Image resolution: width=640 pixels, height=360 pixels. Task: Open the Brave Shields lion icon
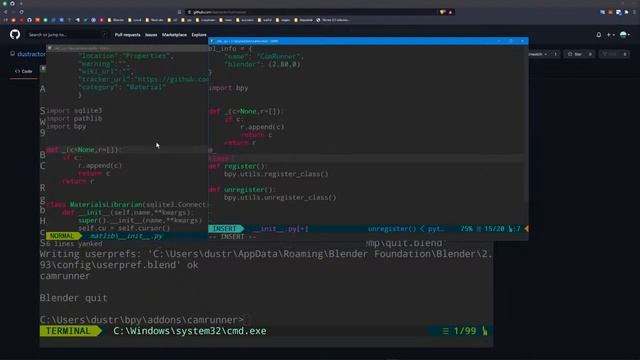443,12
